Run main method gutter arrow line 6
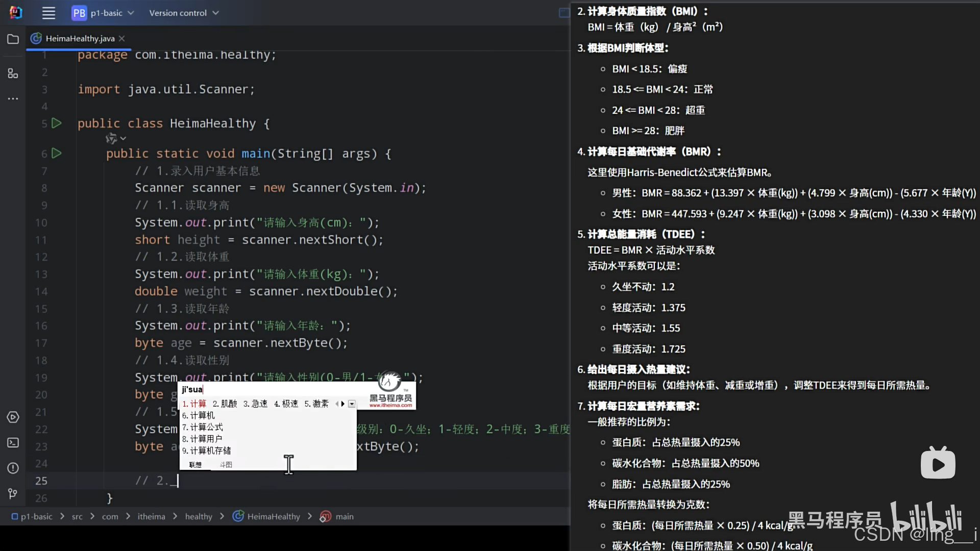 click(x=57, y=153)
